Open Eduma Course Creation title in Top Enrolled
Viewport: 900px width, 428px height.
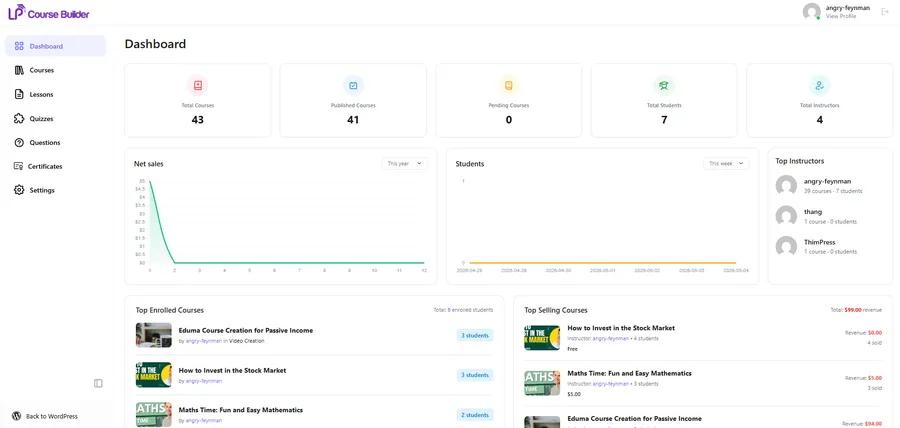point(246,330)
